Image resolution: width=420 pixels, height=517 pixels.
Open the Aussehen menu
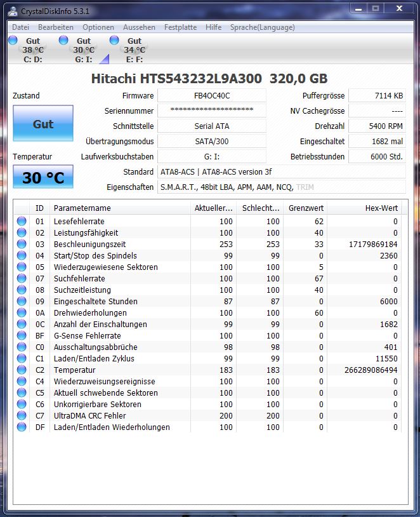point(139,27)
